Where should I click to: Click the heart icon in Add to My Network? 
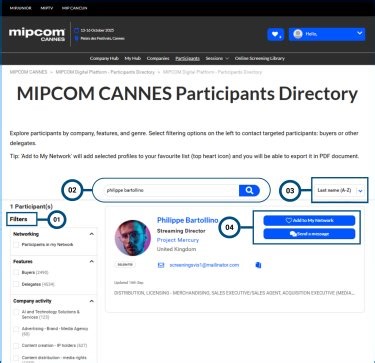[289, 220]
